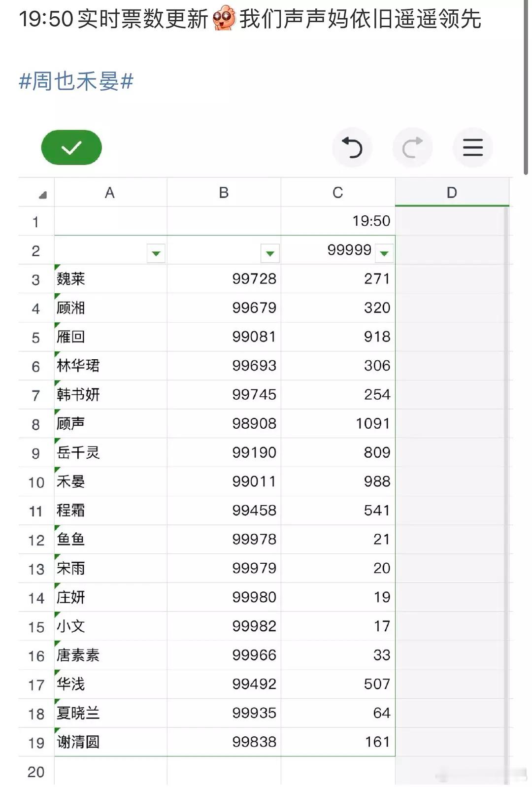This screenshot has width=532, height=787.
Task: Click value cell 99458
Action: [224, 511]
